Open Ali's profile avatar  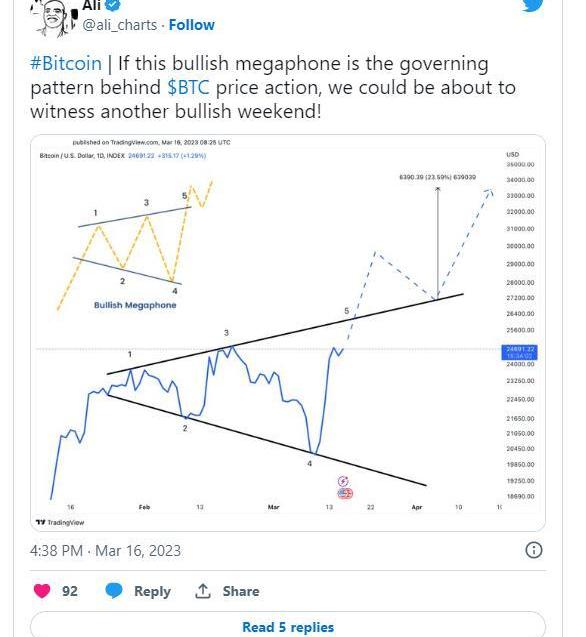click(53, 18)
